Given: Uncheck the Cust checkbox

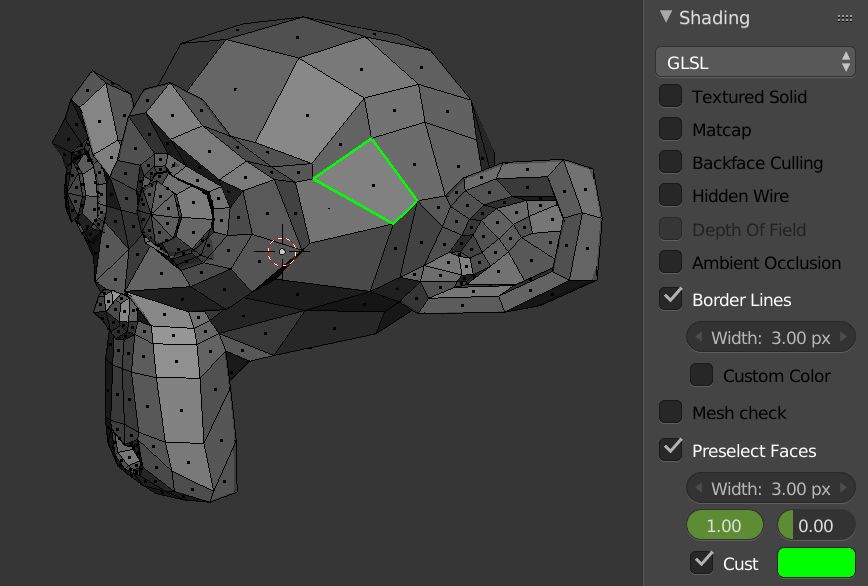Looking at the screenshot, I should click(701, 563).
